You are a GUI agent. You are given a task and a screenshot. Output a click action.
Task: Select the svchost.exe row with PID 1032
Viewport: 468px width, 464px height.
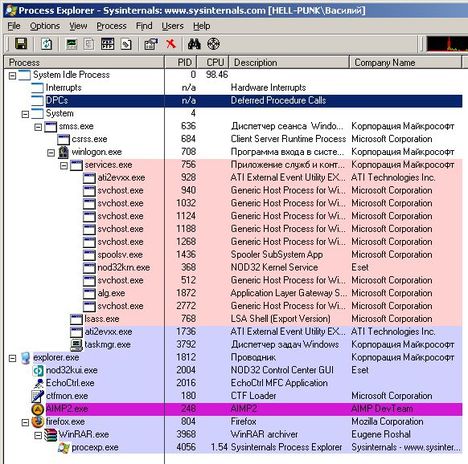pyautogui.click(x=233, y=204)
